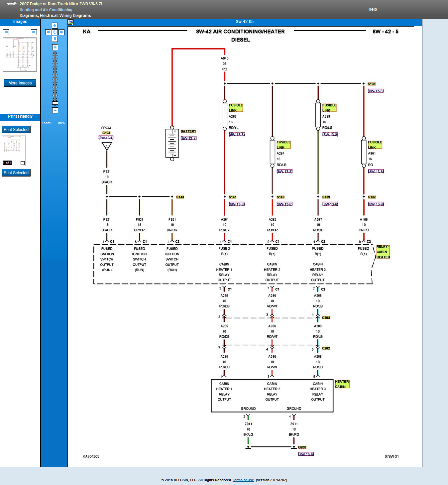Pan the diagram up using the up arrow
Viewport: 448px width, 485px height.
coord(55,25)
